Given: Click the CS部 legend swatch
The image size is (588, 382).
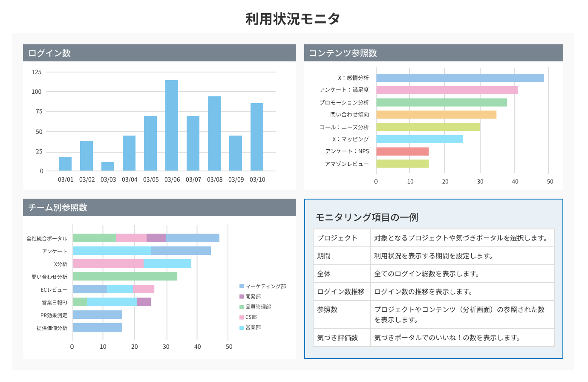Looking at the screenshot, I should [242, 317].
